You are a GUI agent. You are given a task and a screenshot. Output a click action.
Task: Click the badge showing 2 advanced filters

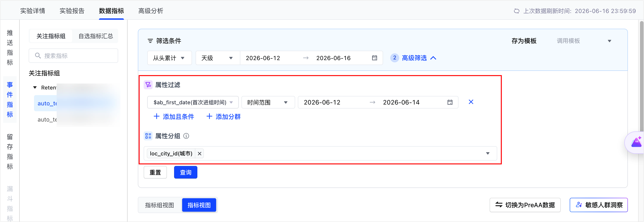tap(395, 58)
